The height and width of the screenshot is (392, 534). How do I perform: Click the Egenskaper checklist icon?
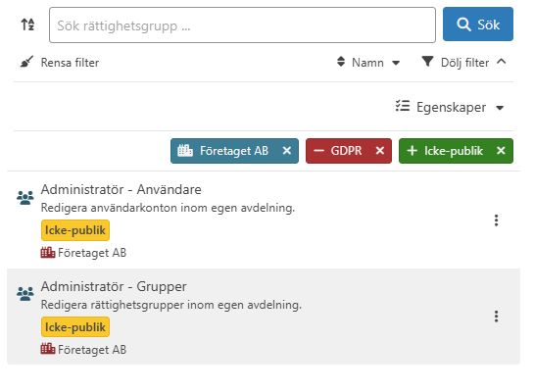[402, 106]
